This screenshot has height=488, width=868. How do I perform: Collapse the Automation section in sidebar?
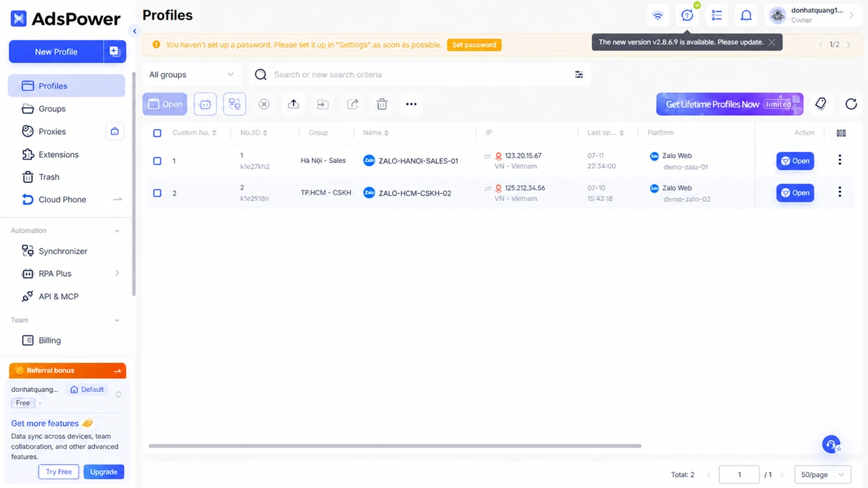117,231
